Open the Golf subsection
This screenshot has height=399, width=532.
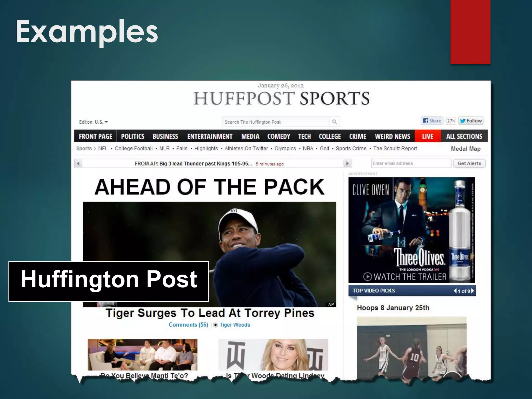pyautogui.click(x=324, y=149)
